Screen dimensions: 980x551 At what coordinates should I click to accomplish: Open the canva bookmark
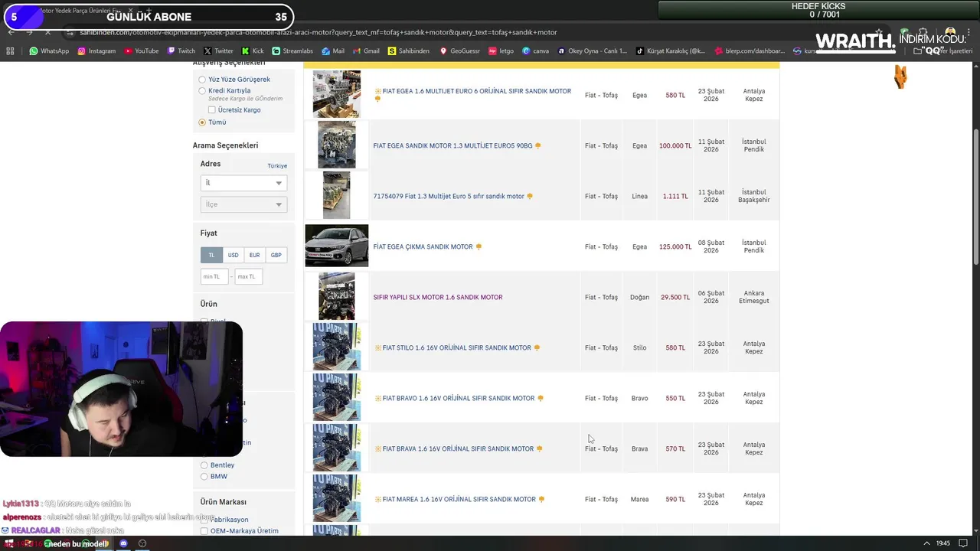[x=535, y=51]
